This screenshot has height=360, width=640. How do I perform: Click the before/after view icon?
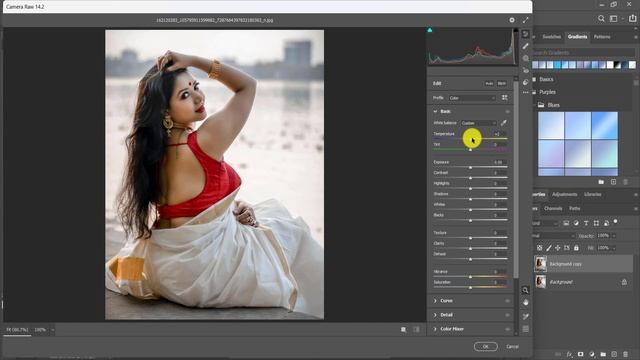(x=403, y=329)
